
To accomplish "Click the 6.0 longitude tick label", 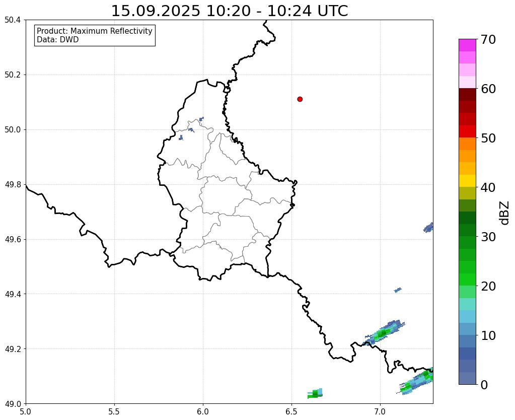I will (x=203, y=411).
